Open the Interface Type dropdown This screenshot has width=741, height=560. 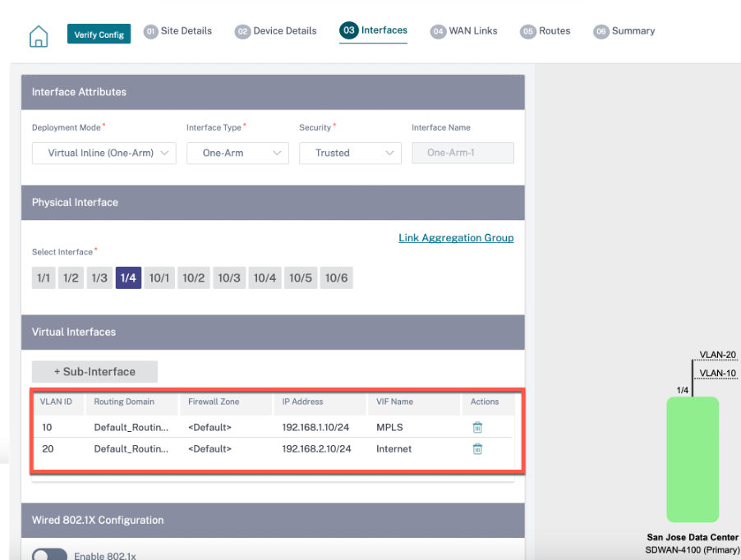pos(237,153)
